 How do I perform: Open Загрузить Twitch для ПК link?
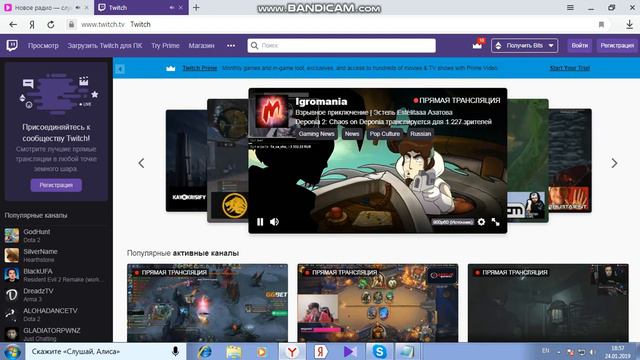[x=105, y=46]
